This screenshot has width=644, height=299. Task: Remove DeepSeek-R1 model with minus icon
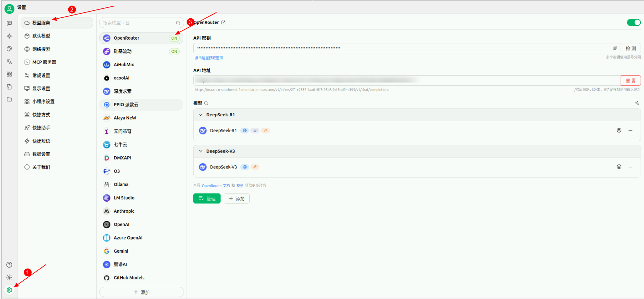coord(630,131)
